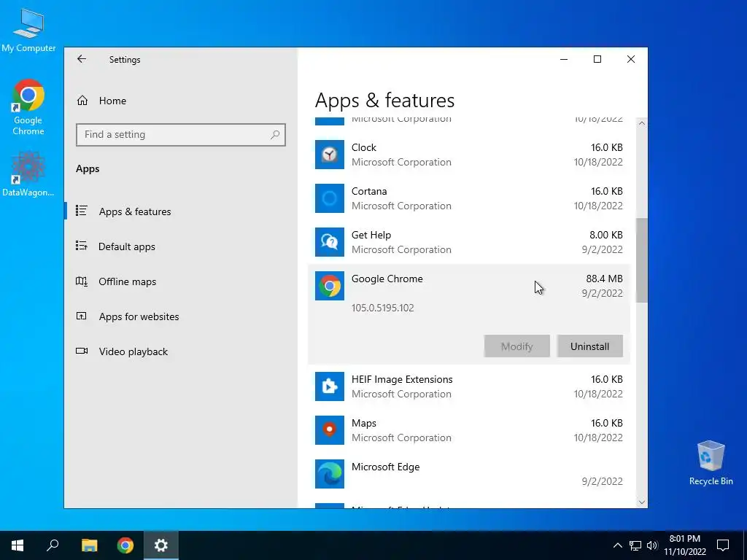Focus the Find a setting search box
The height and width of the screenshot is (560, 747).
(x=181, y=135)
